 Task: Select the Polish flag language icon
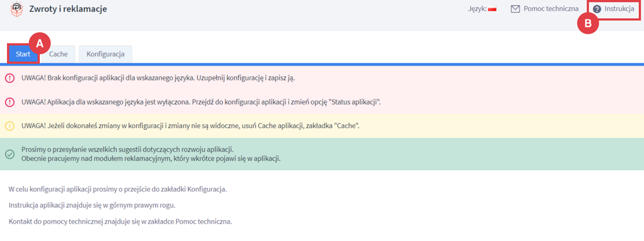492,9
